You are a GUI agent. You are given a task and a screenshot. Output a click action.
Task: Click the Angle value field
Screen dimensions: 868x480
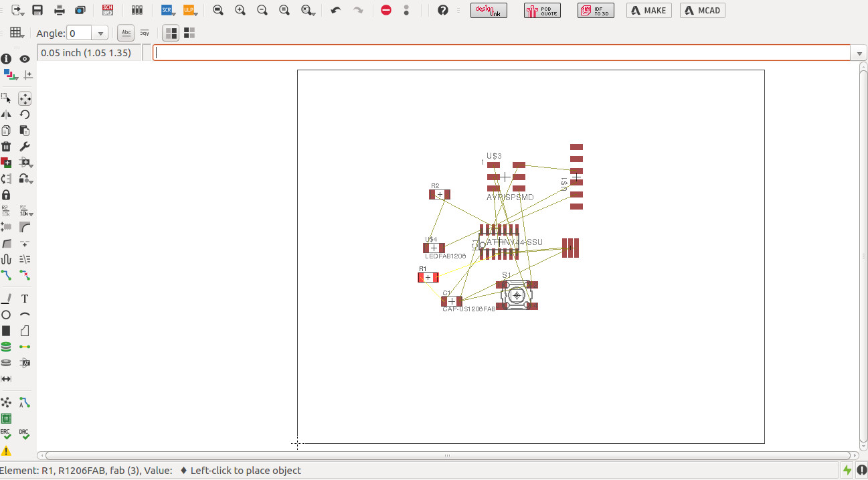point(80,33)
